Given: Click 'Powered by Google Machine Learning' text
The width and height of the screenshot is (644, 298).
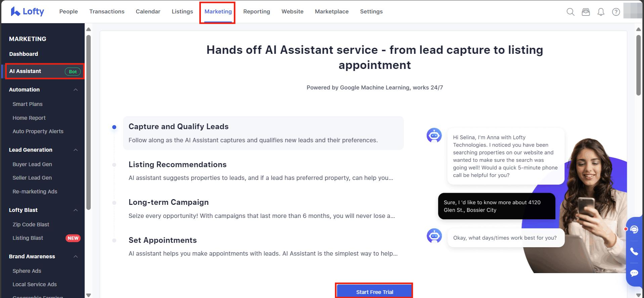Looking at the screenshot, I should (375, 87).
